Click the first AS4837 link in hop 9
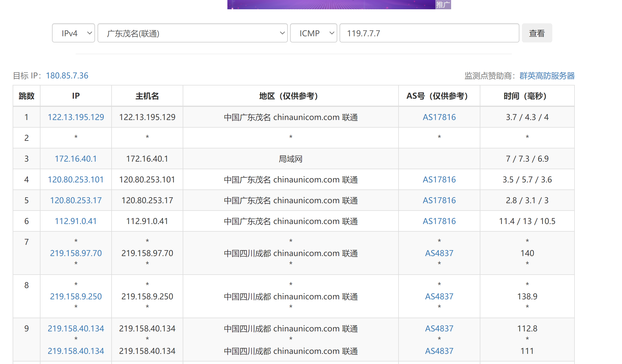Image resolution: width=622 pixels, height=364 pixels. point(439,328)
